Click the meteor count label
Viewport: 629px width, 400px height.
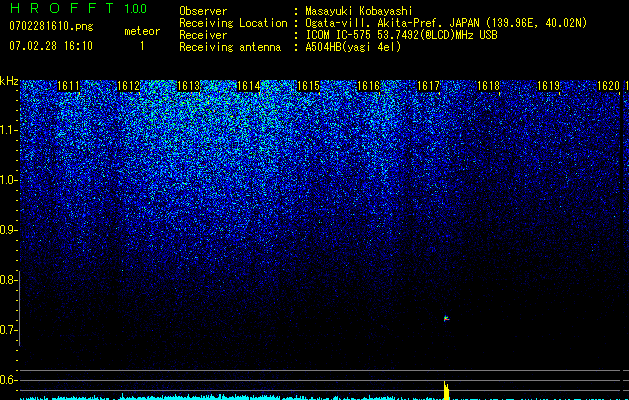pos(142,31)
